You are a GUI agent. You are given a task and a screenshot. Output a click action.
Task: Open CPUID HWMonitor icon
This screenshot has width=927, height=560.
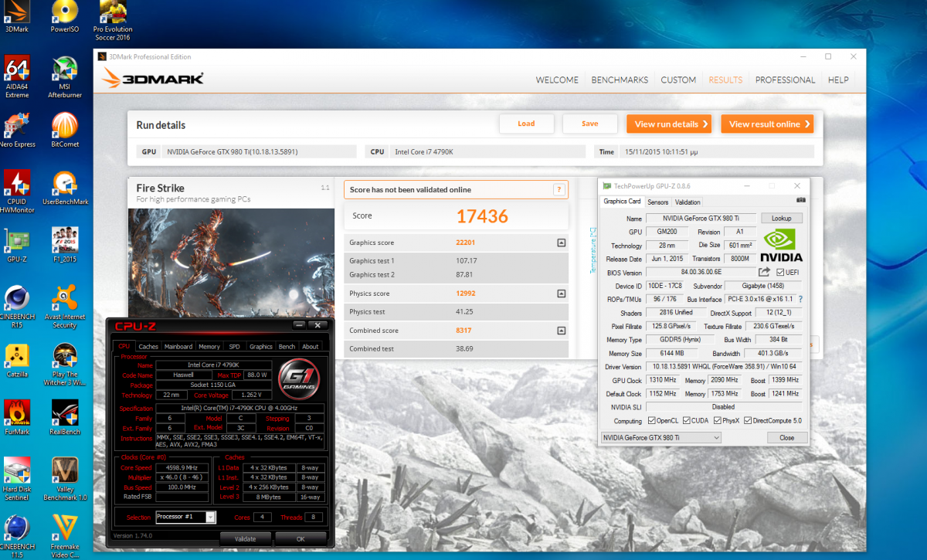17,192
